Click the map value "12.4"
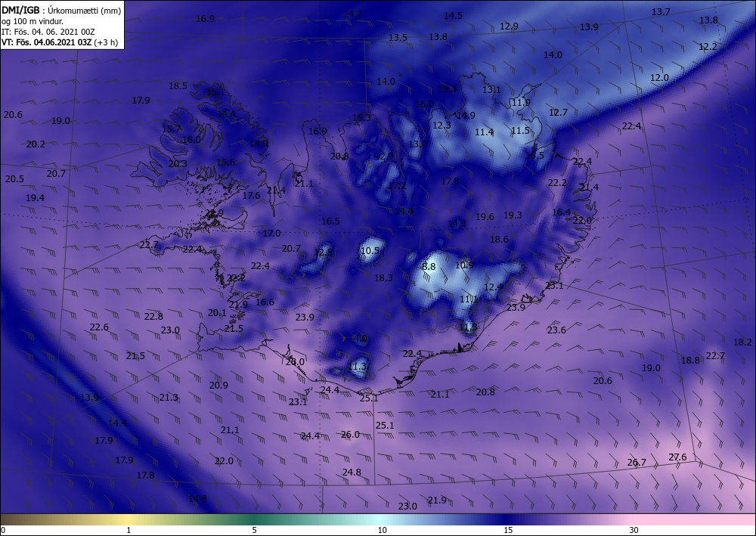 point(493,287)
